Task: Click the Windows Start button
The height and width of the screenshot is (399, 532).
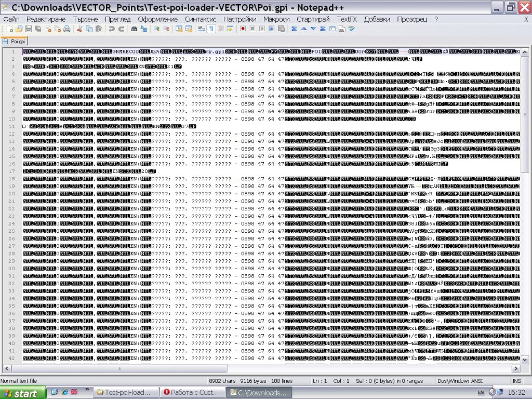Action: point(23,393)
